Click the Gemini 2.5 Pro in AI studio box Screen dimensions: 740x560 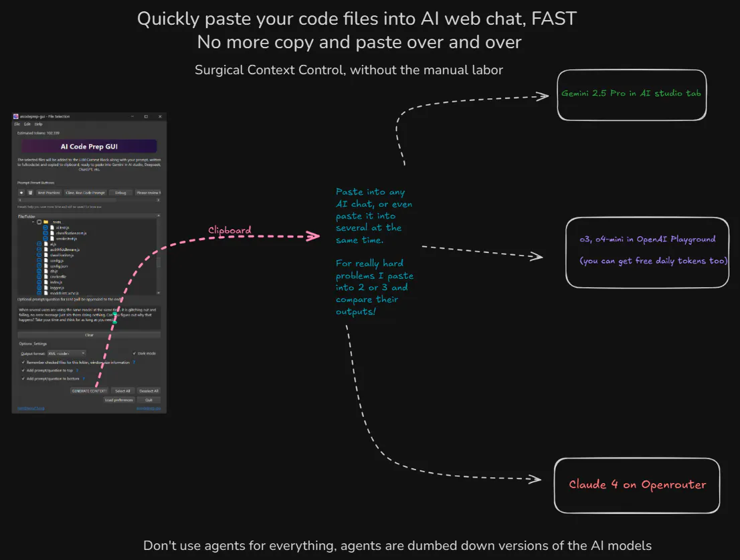[x=632, y=95]
